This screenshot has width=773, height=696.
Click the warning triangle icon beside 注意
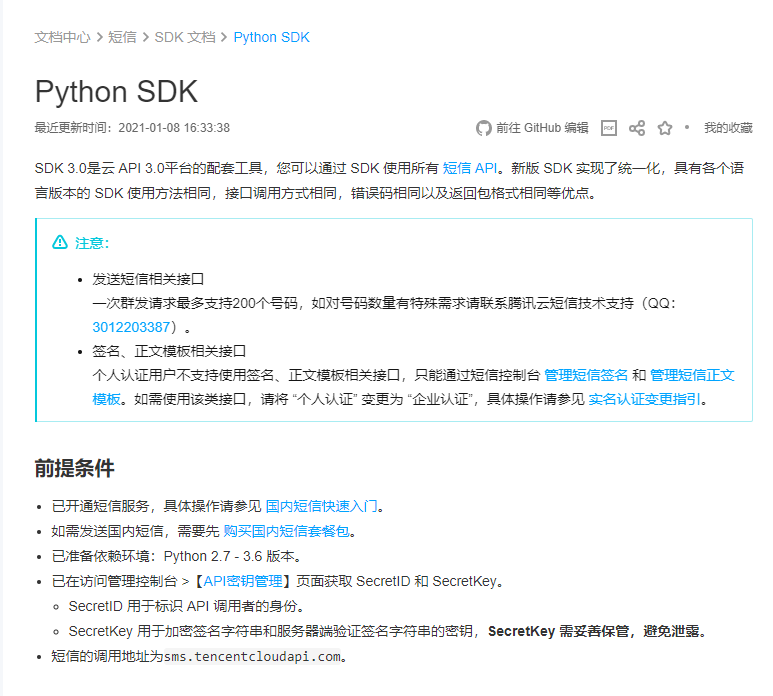click(60, 243)
